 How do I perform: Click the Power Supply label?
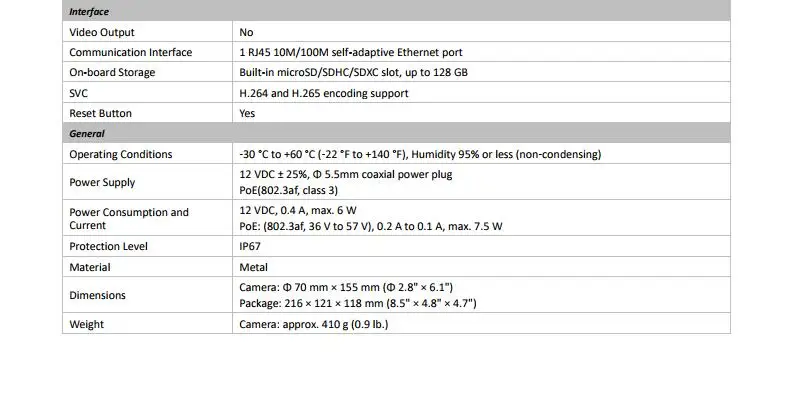point(102,183)
